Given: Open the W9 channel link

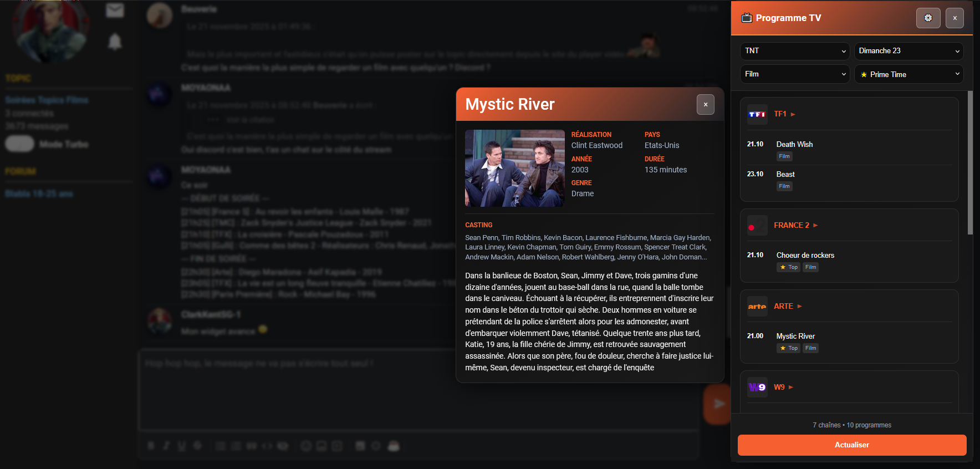Looking at the screenshot, I should pyautogui.click(x=783, y=388).
